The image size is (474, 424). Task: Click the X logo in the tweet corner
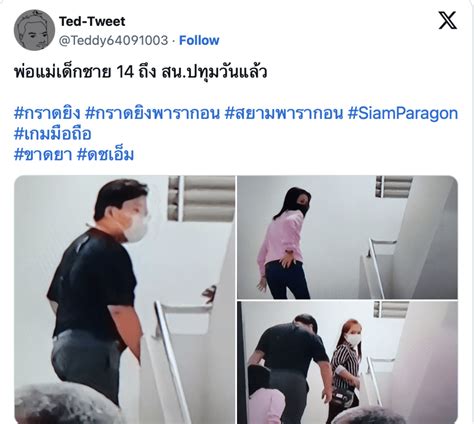[447, 20]
